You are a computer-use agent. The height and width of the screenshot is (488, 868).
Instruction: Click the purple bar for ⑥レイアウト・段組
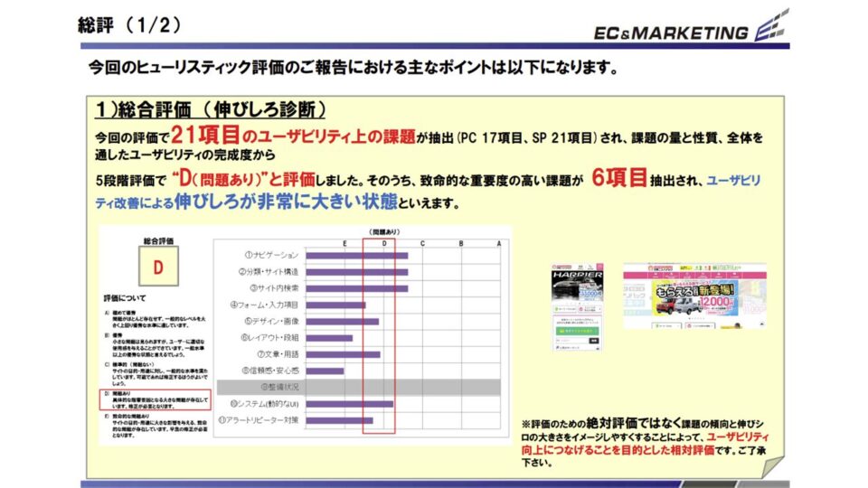click(329, 338)
